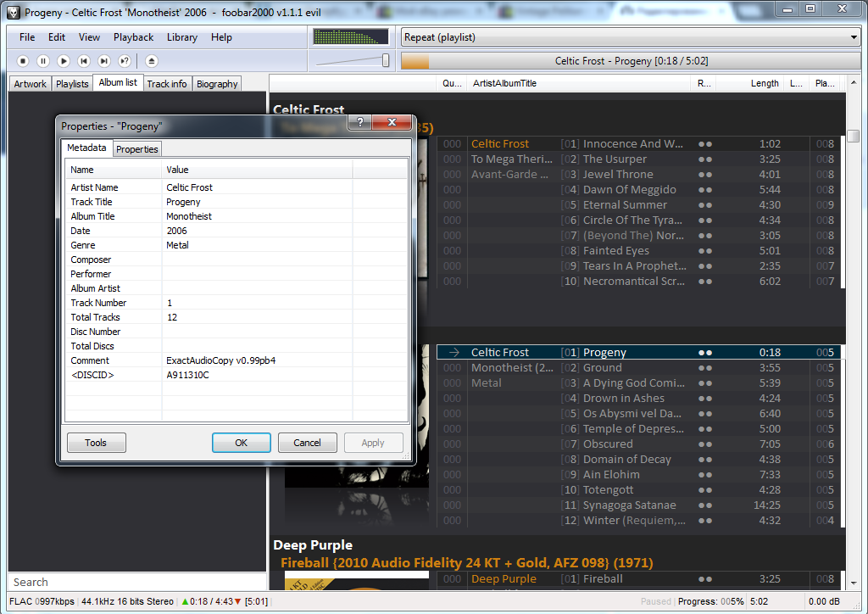This screenshot has width=868, height=614.
Task: Open the View menu
Action: [89, 37]
